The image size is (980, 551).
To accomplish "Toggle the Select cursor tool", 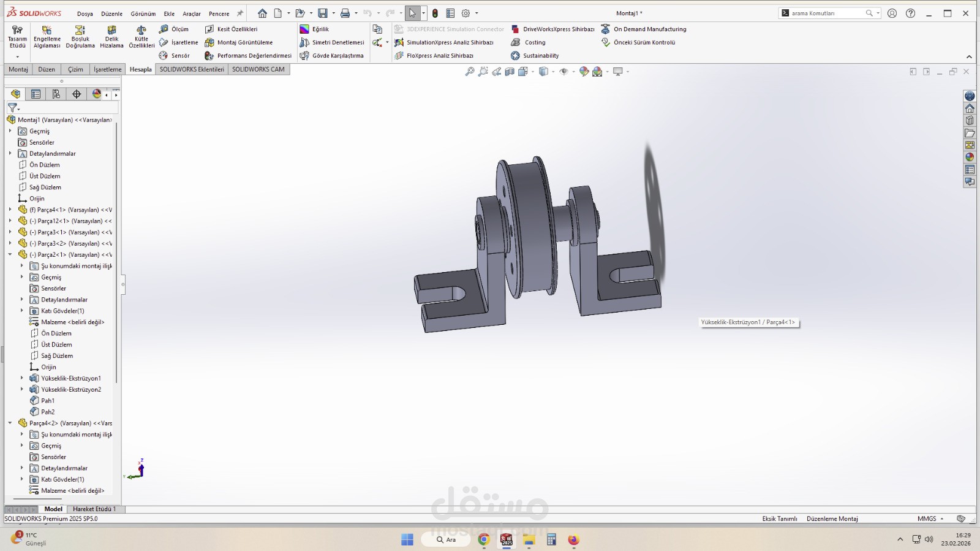I will tap(412, 13).
